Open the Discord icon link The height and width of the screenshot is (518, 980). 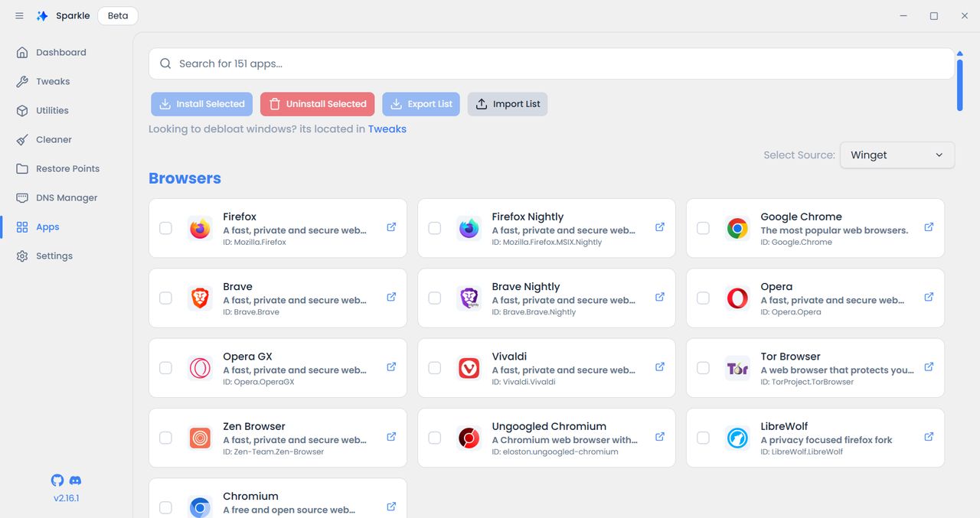[x=75, y=481]
